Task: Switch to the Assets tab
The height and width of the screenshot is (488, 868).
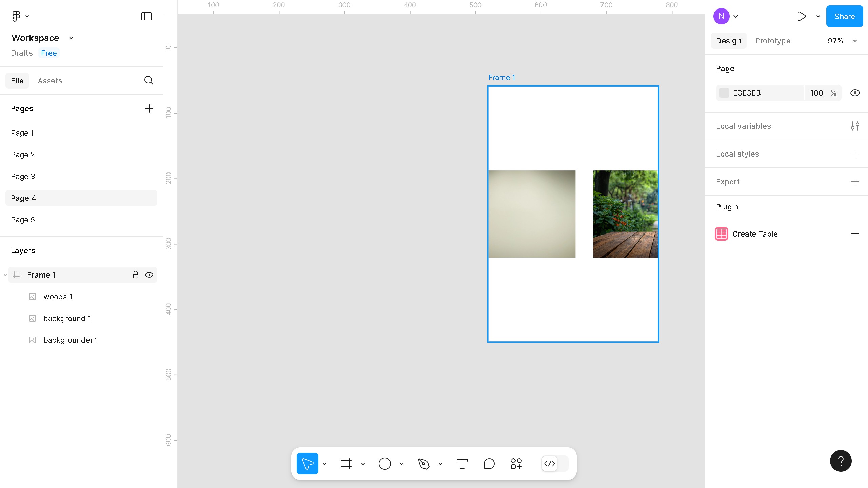Action: coord(50,81)
